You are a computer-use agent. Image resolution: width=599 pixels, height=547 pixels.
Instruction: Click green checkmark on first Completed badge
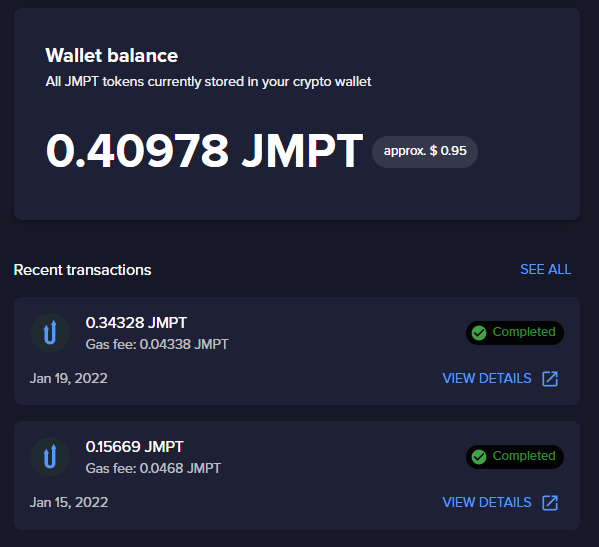pyautogui.click(x=479, y=333)
